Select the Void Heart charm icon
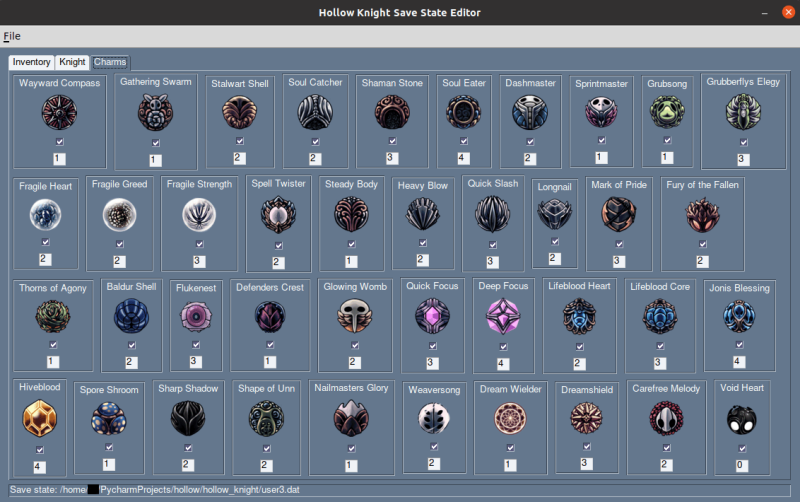Screen dimensions: 800x502 coord(741,419)
